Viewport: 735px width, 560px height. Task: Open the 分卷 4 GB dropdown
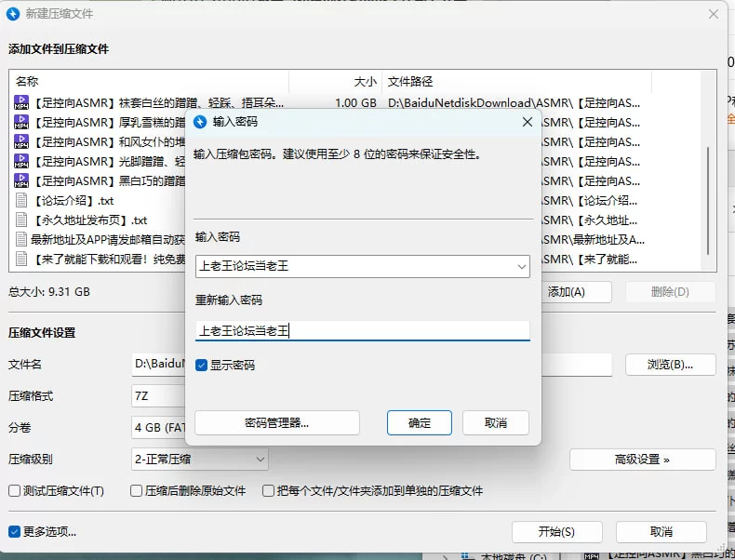click(x=158, y=428)
